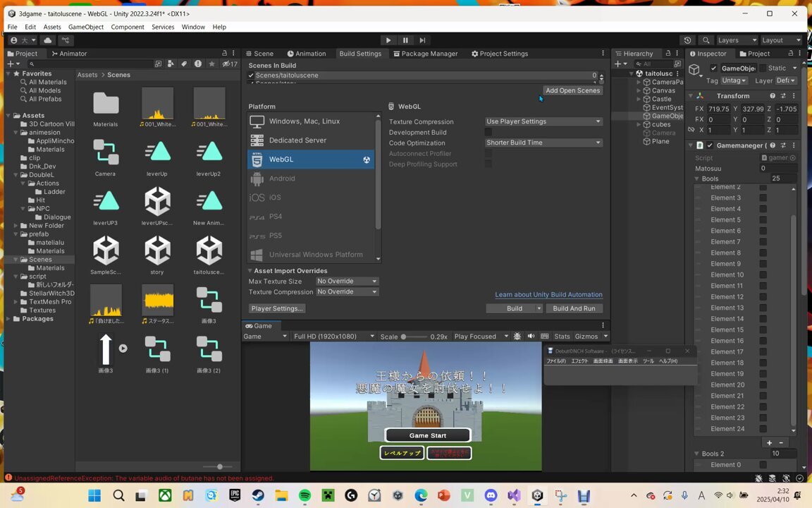The width and height of the screenshot is (812, 508).
Task: Switch to the Package Manager tab
Action: click(426, 54)
